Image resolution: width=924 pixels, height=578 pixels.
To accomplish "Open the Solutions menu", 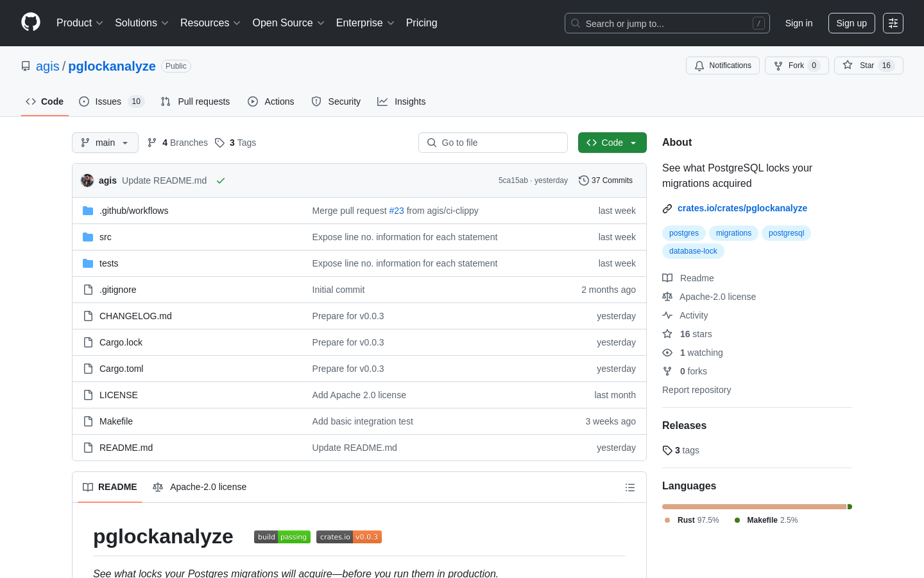I will point(142,23).
